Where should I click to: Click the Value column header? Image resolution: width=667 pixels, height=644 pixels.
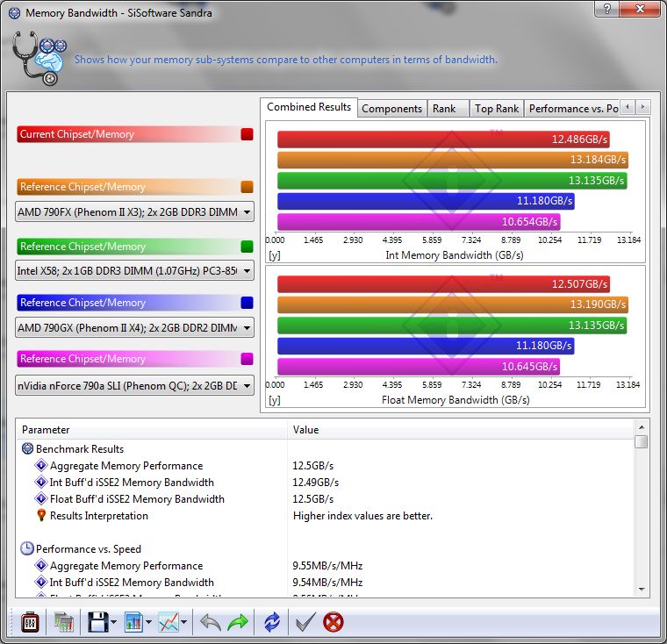tap(461, 430)
